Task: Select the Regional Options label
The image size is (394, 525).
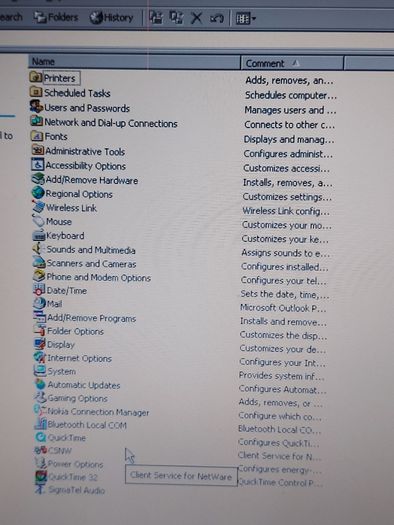Action: coord(79,194)
